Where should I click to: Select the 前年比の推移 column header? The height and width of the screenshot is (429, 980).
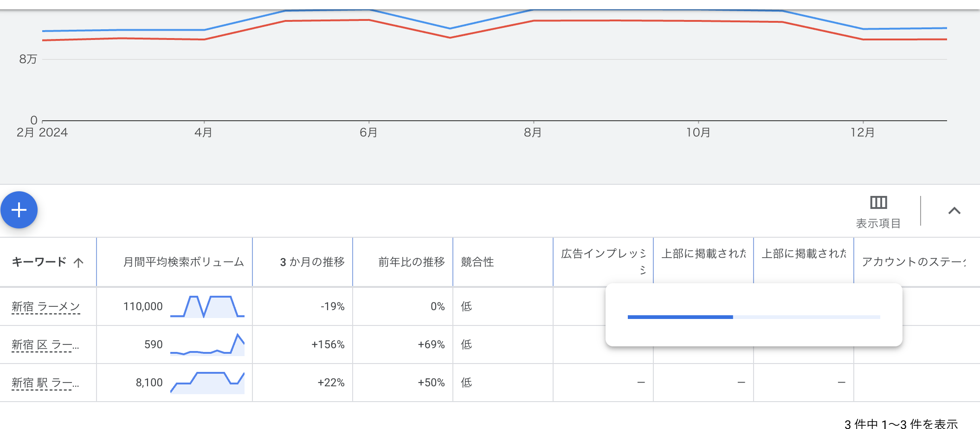[411, 262]
